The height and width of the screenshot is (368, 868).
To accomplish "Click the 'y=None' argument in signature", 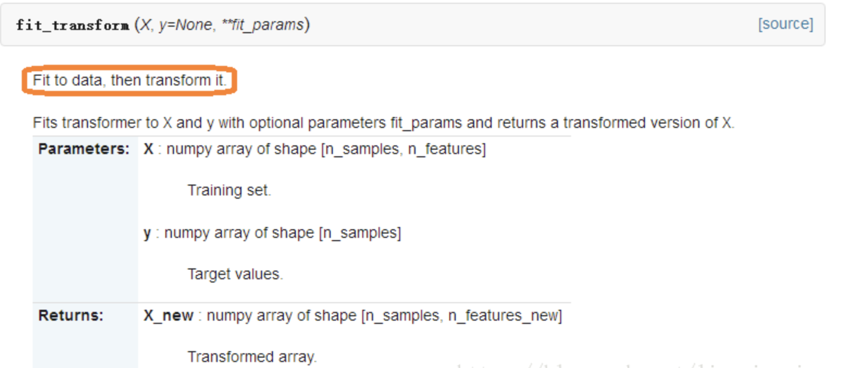I will point(185,25).
